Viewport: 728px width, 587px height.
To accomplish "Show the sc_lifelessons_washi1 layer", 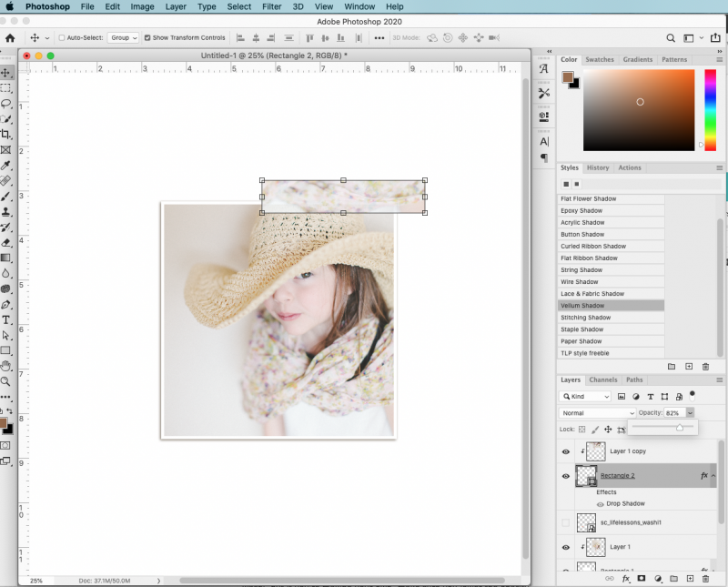I will [x=565, y=523].
